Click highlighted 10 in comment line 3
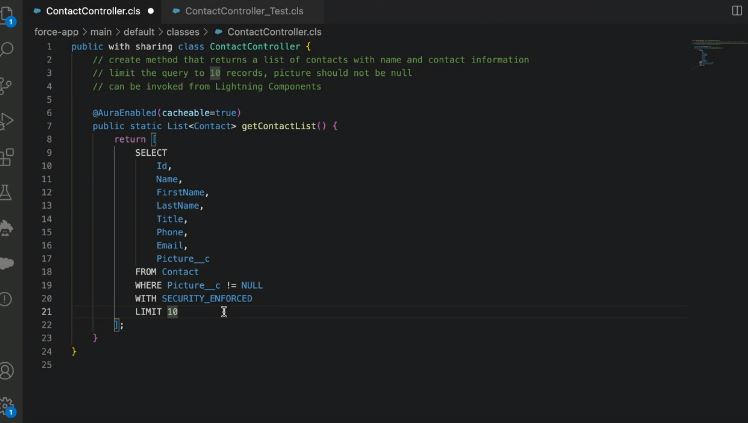This screenshot has height=423, width=748. click(x=215, y=73)
